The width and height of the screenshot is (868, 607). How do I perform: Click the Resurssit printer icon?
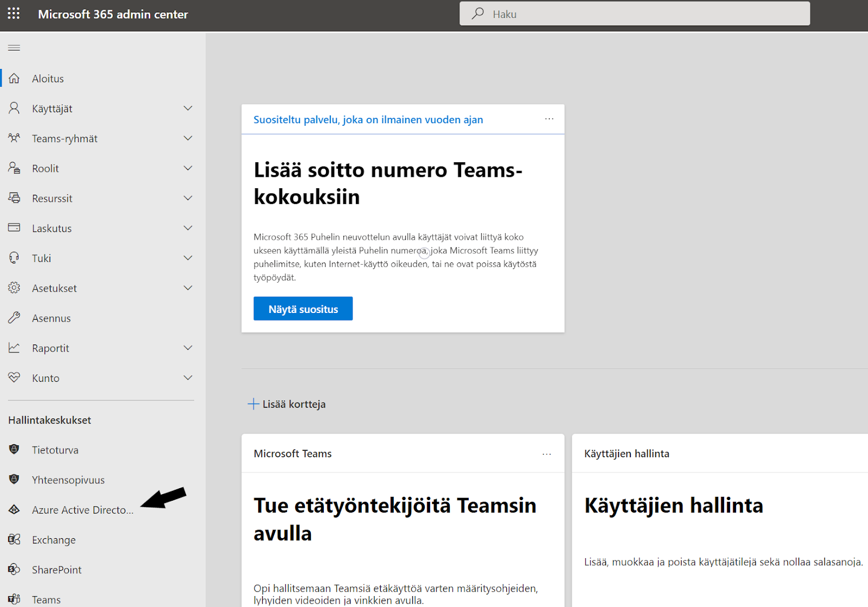pyautogui.click(x=14, y=198)
